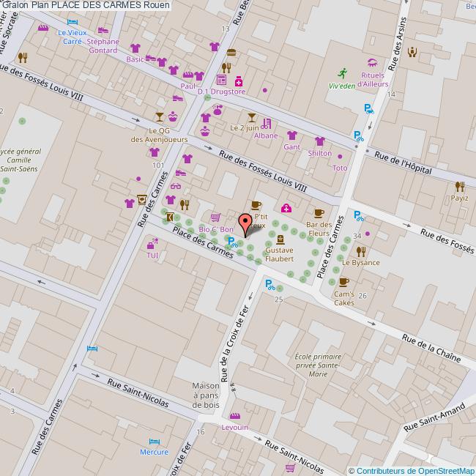Click the Shilton clothing shop icon
The width and height of the screenshot is (476, 476).
point(319,141)
